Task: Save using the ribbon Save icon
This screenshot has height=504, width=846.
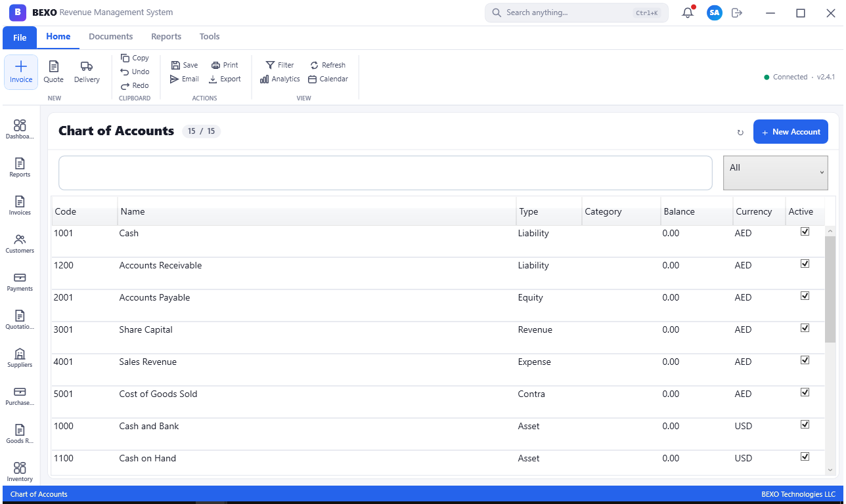Action: 184,65
